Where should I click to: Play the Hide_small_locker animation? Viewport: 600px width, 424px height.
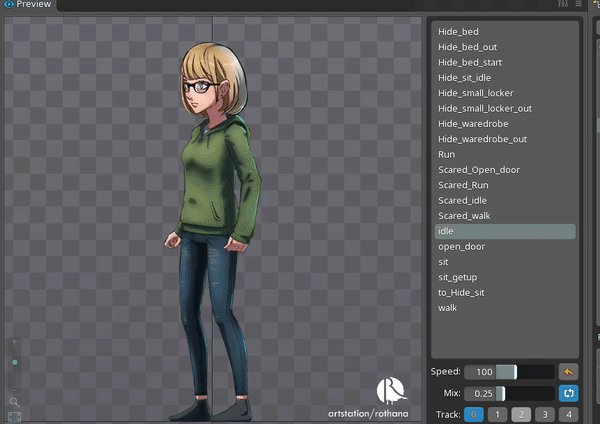click(505, 93)
